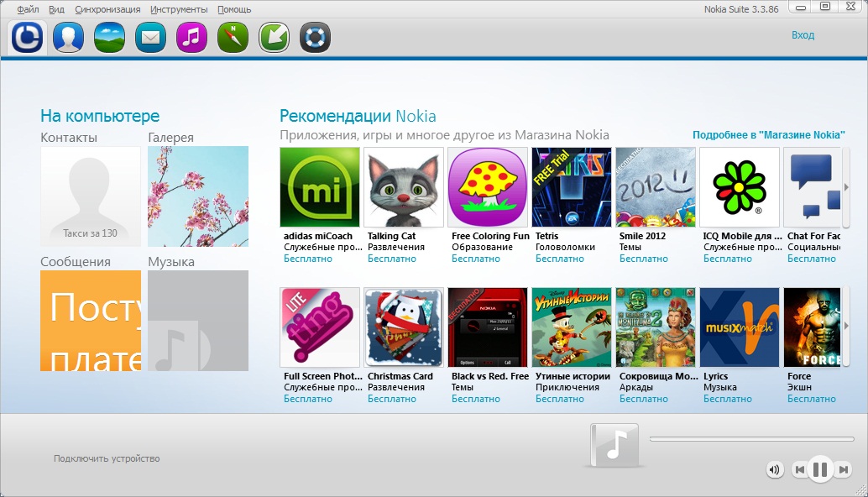Open the Messages envelope toolbar icon
The image size is (868, 497).
click(150, 37)
